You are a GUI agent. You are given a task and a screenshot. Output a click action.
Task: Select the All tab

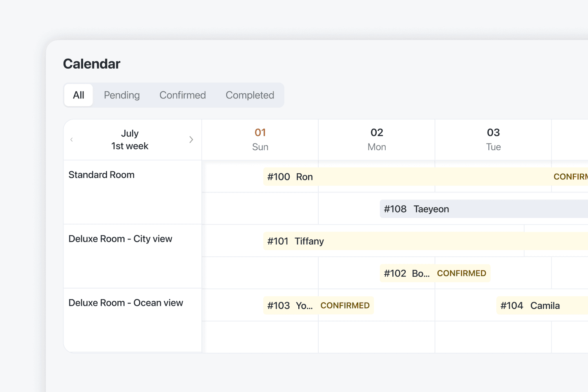pos(78,95)
